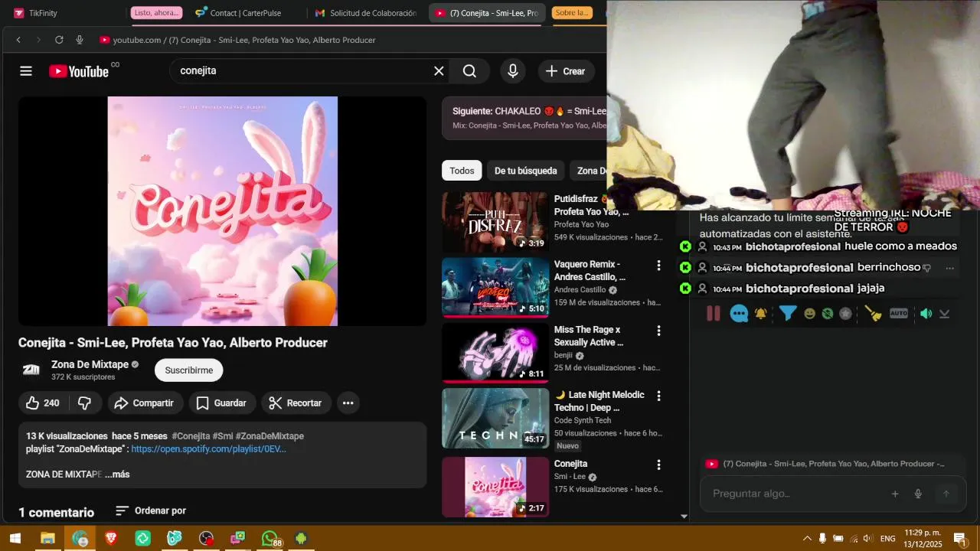Share the video with Compartir
This screenshot has height=551, width=980.
tap(144, 403)
